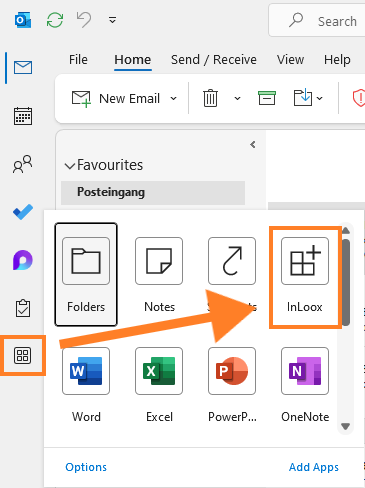Launch OneNote from the apps flyout
365x488 pixels.
[305, 384]
